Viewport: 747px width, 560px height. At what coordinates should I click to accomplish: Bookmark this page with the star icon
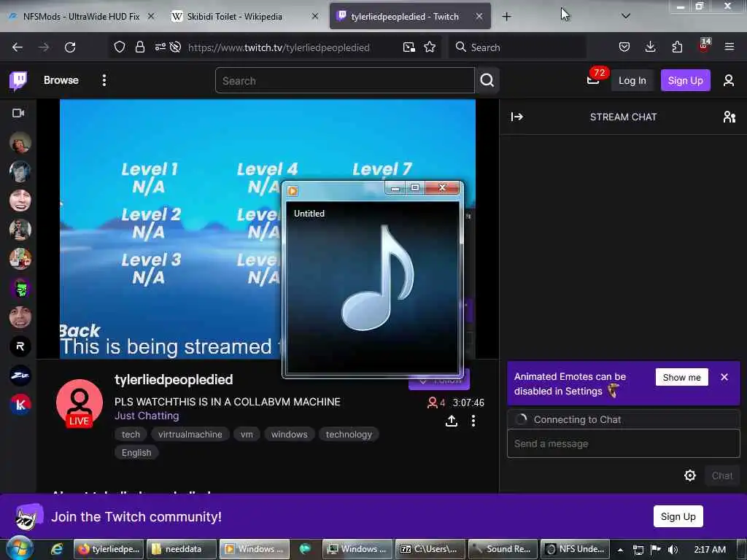coord(430,47)
